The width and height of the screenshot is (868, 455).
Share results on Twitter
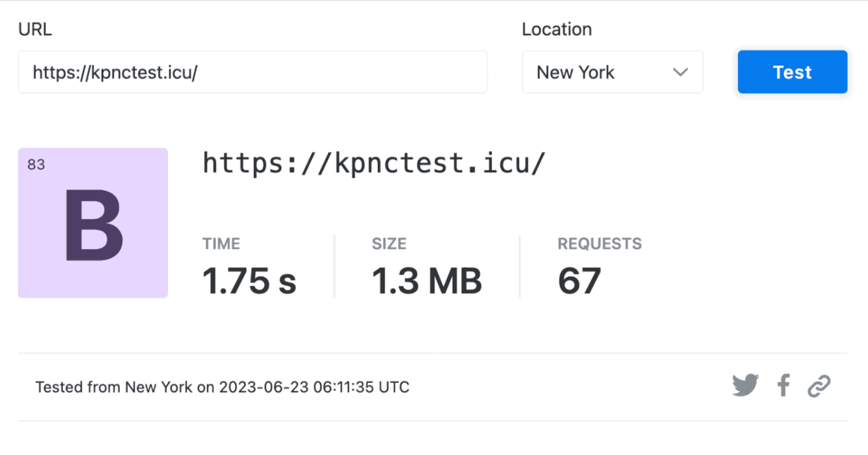coord(745,385)
